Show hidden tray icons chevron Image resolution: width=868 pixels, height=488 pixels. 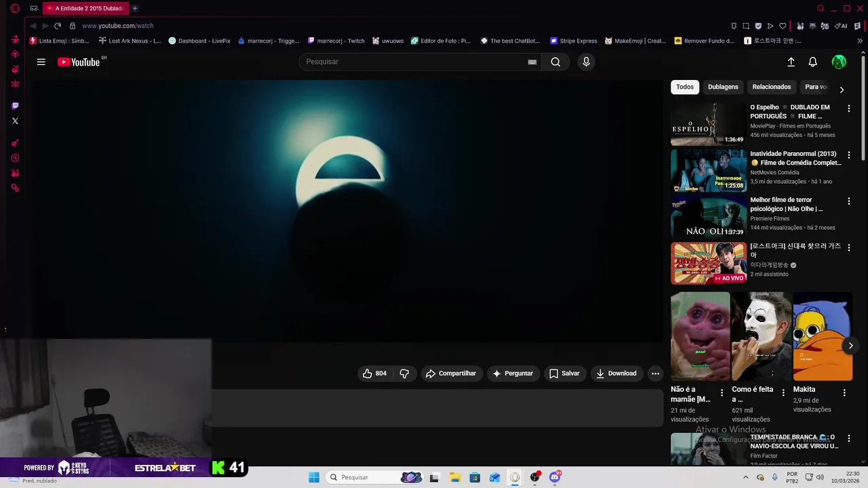[x=746, y=477]
